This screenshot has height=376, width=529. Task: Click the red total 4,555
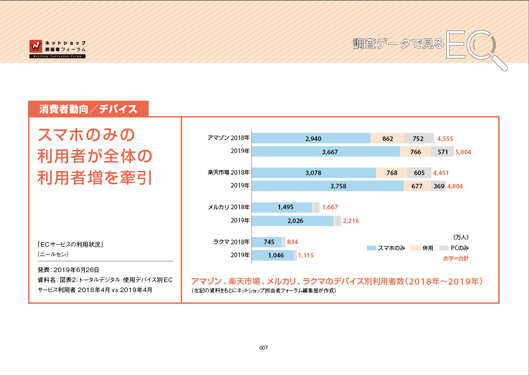445,139
